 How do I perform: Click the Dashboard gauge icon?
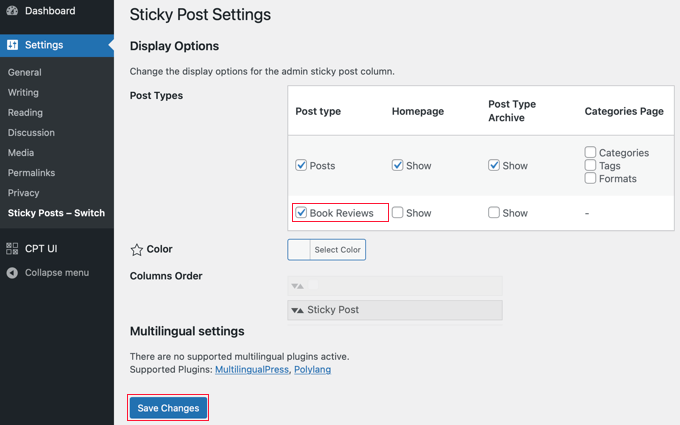[12, 11]
